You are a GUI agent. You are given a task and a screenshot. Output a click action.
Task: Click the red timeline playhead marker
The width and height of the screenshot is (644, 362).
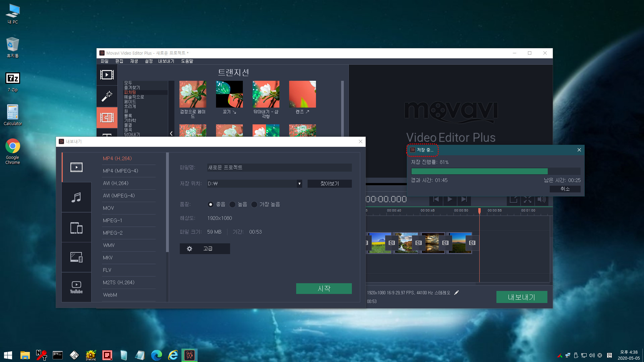(x=479, y=211)
